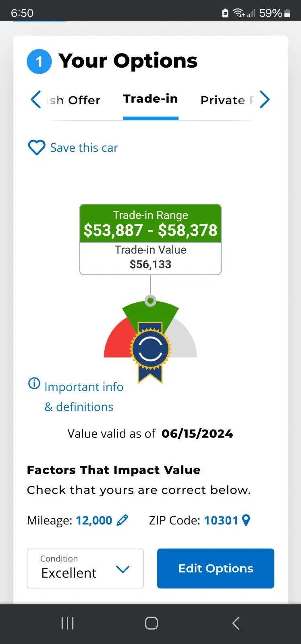Tap the Android back button
Image resolution: width=301 pixels, height=644 pixels.
point(236,623)
